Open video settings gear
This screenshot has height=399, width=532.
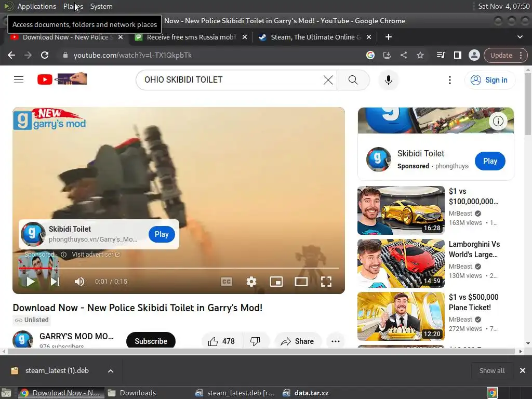point(251,282)
